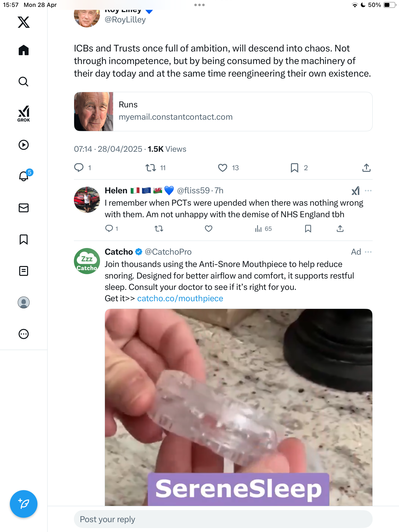
Task: Open the profile avatar menu item
Action: tap(24, 302)
